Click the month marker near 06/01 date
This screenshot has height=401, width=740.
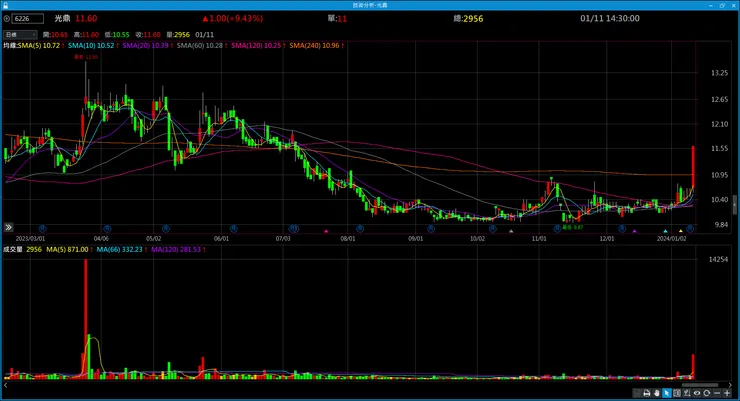pos(233,229)
